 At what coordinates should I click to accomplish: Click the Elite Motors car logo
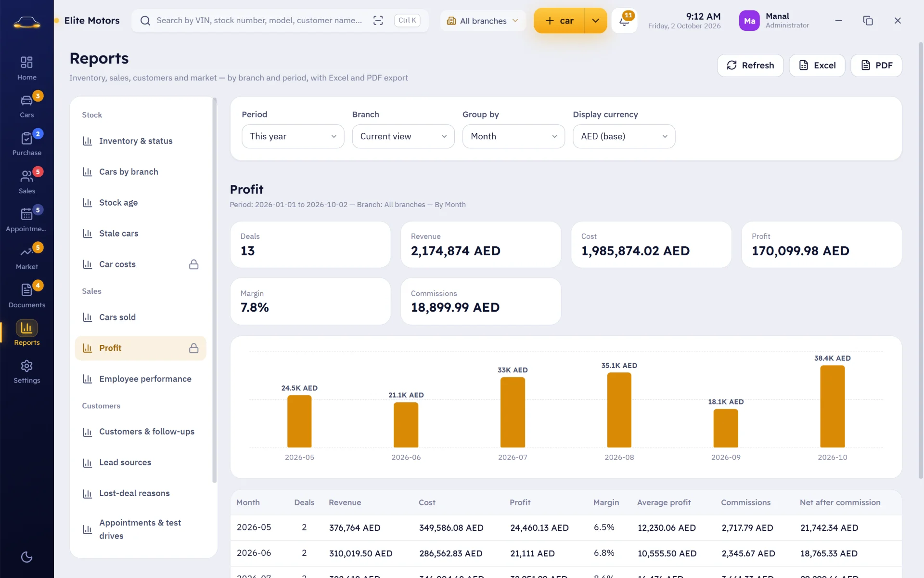[x=27, y=22]
